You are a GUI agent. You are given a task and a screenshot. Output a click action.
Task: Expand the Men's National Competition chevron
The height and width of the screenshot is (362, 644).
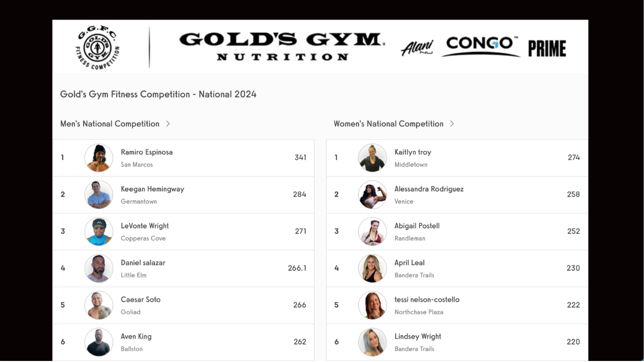tap(168, 123)
